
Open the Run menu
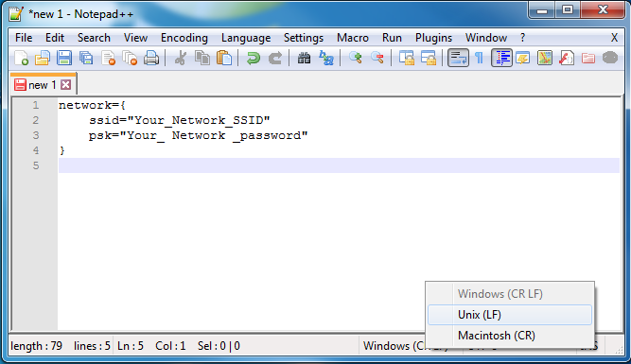pos(392,38)
